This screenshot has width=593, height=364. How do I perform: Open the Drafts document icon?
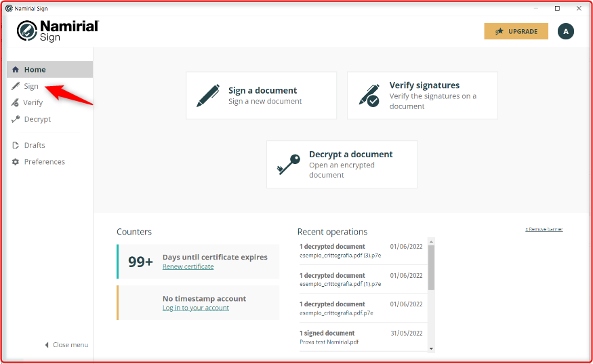(16, 145)
